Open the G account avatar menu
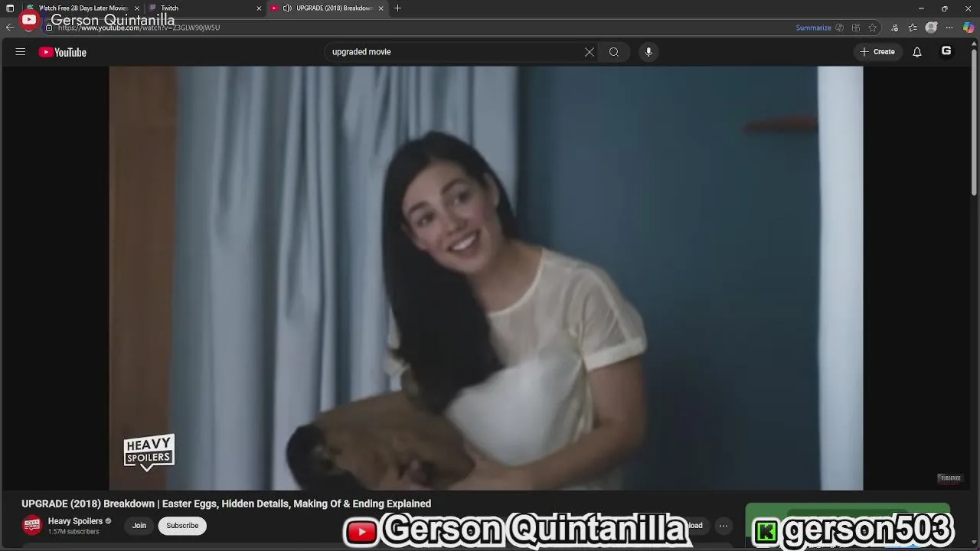 pos(946,51)
